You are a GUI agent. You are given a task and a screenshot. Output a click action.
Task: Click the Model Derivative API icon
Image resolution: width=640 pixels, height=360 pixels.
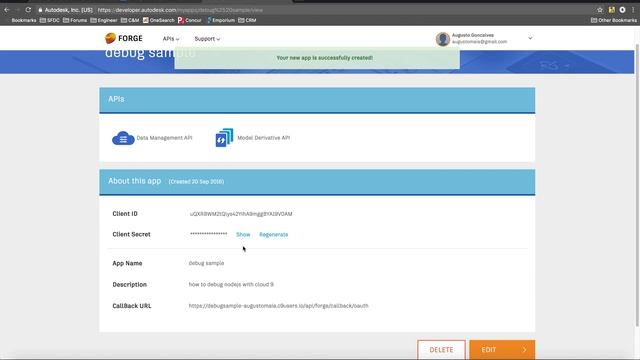pyautogui.click(x=224, y=138)
